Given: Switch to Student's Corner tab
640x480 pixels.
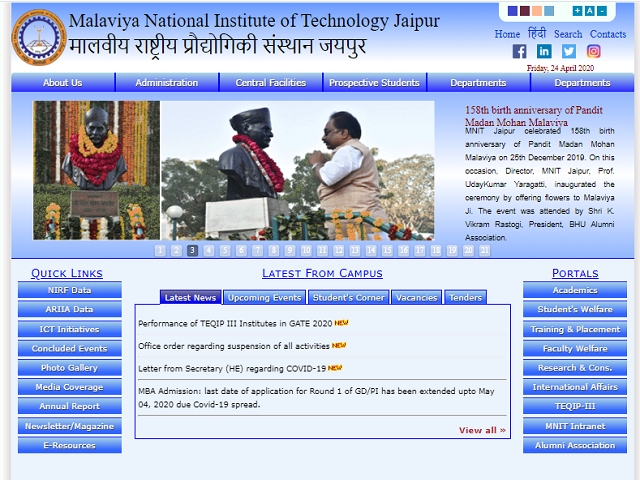Looking at the screenshot, I should [x=349, y=298].
